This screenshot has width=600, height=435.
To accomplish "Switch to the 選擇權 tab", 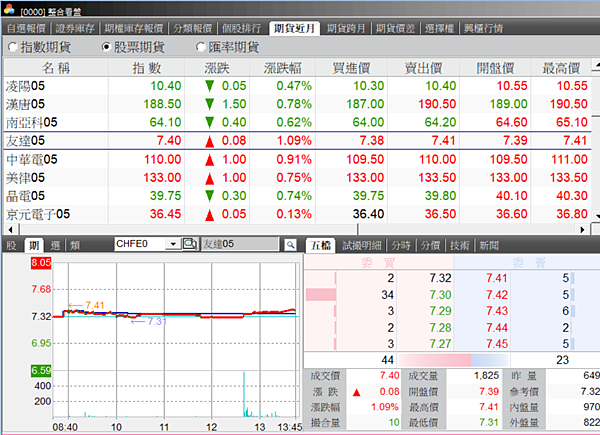I will click(x=439, y=28).
